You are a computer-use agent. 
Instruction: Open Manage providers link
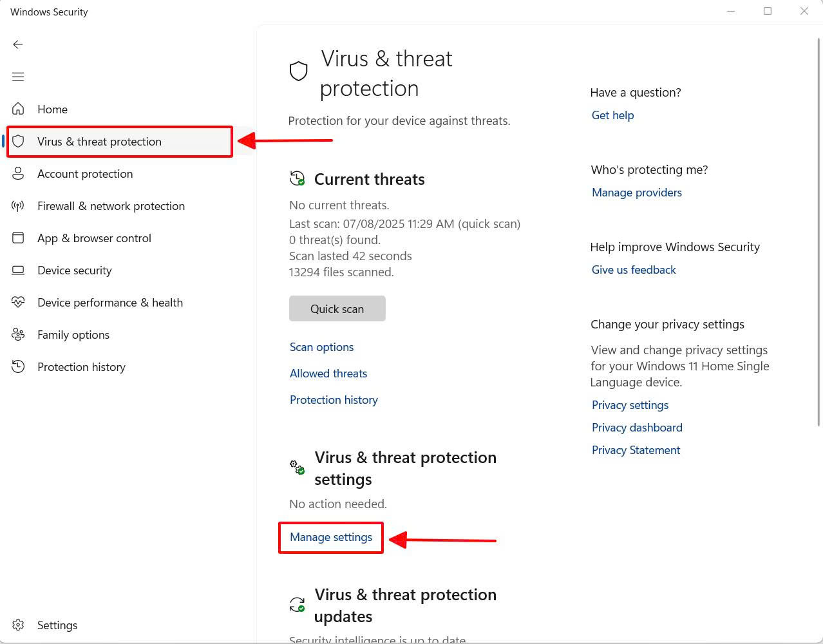[636, 193]
